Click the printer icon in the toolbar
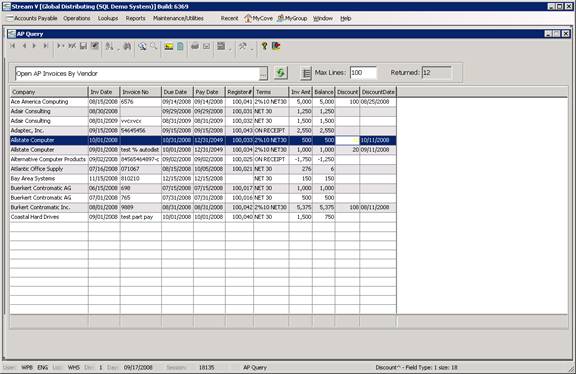The image size is (576, 374). 195,46
